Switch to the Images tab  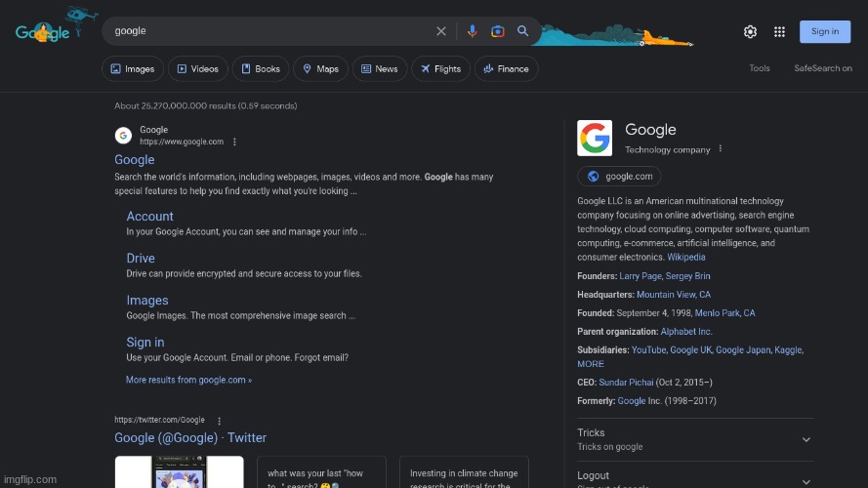(133, 69)
